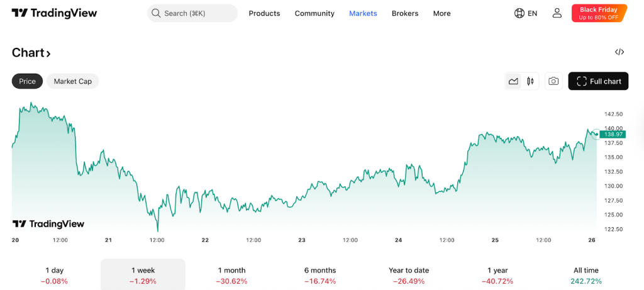
Task: Take a chart snapshot with camera icon
Action: [x=553, y=81]
